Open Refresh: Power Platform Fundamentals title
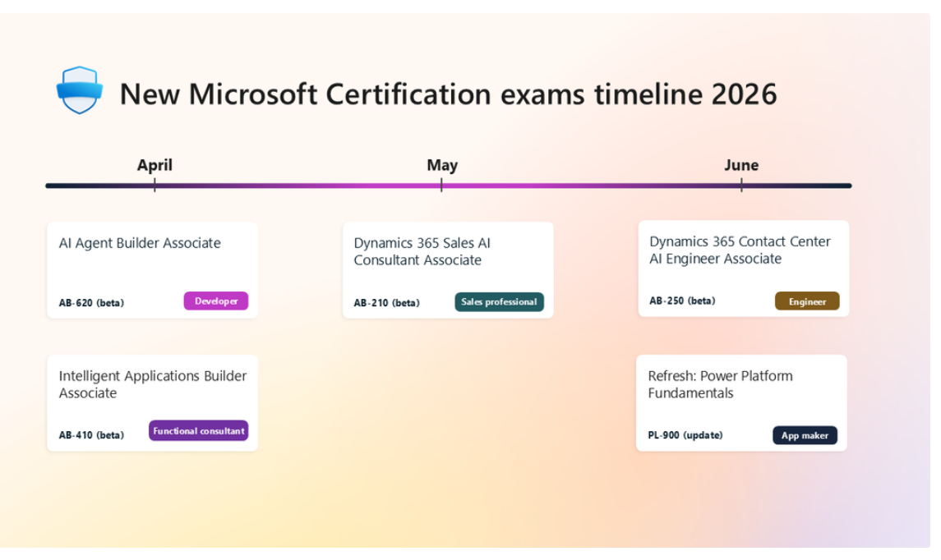This screenshot has width=941, height=560. (x=720, y=384)
